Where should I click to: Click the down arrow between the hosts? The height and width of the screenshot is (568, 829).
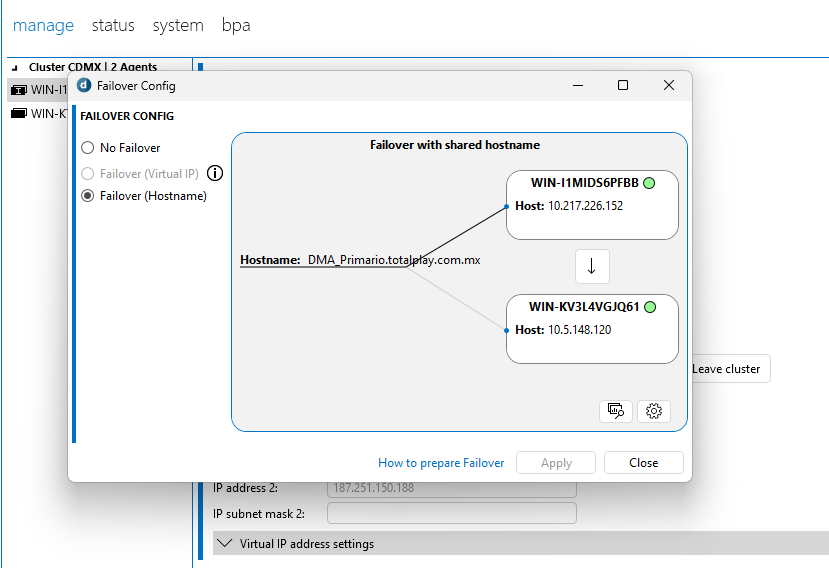(x=592, y=267)
